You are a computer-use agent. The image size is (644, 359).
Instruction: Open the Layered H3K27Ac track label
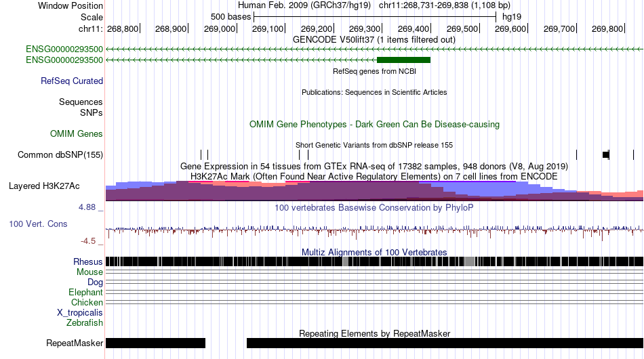(44, 186)
